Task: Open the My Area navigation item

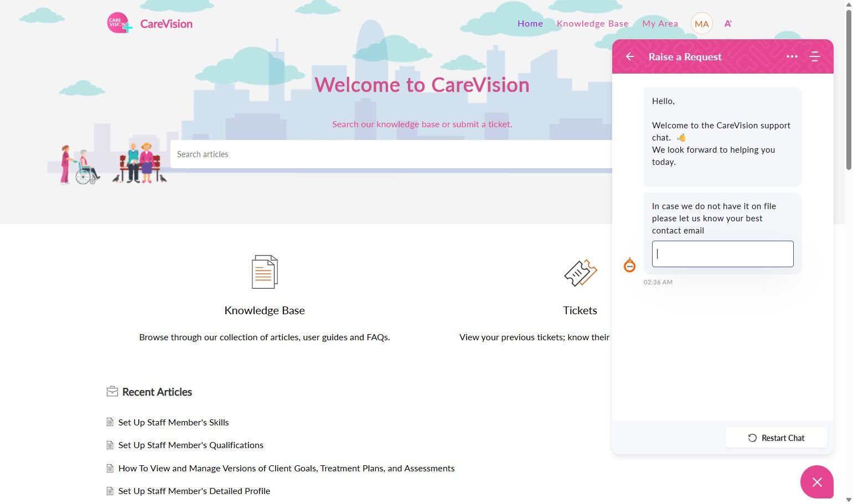Action: 660,23
